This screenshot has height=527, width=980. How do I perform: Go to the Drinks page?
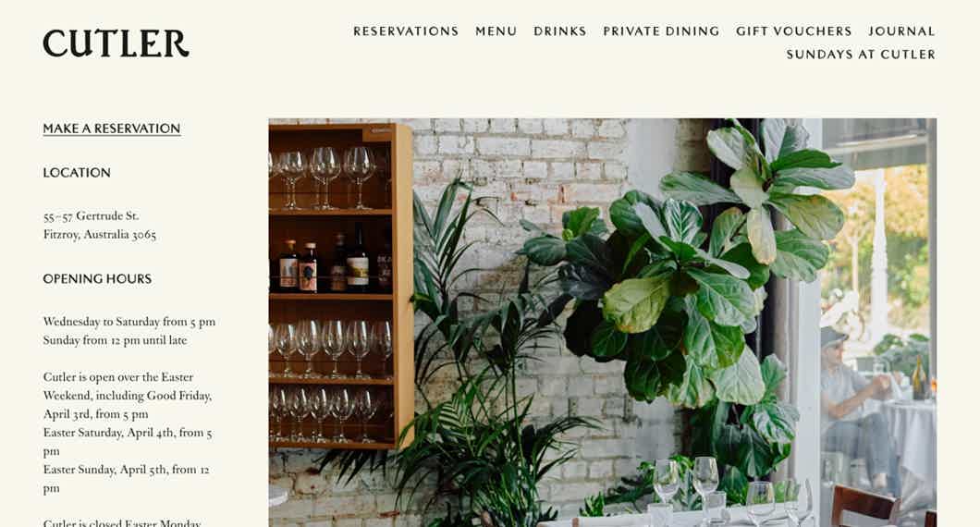pyautogui.click(x=560, y=31)
